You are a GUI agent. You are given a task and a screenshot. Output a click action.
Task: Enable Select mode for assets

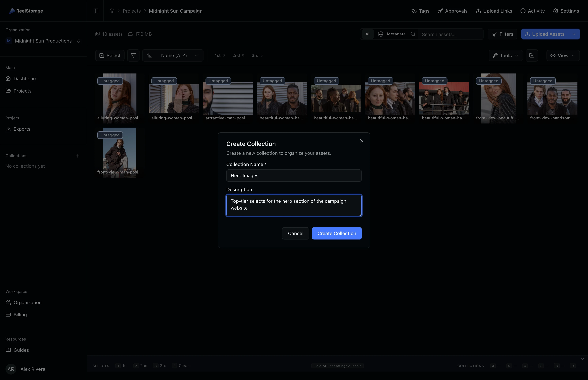pyautogui.click(x=110, y=55)
